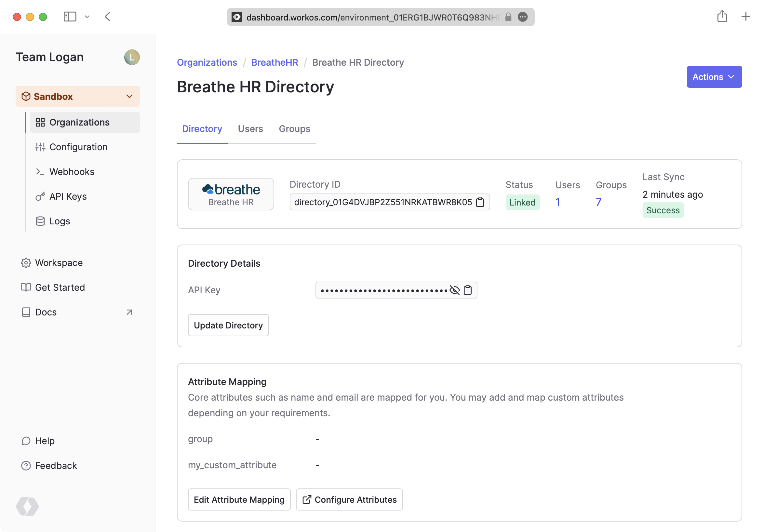
Task: Expand the Sandbox environment dropdown
Action: 78,96
